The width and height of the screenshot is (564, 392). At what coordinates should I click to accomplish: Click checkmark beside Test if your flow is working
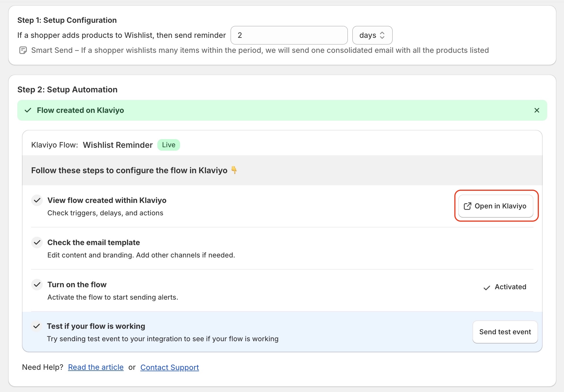coord(36,326)
